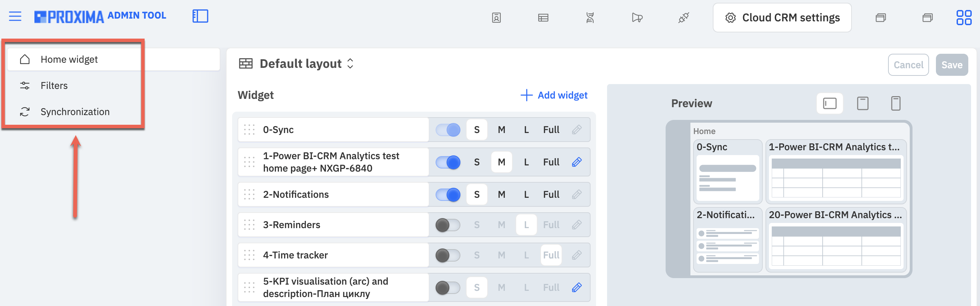
Task: Open the megaphone campaigns icon
Action: [637, 18]
